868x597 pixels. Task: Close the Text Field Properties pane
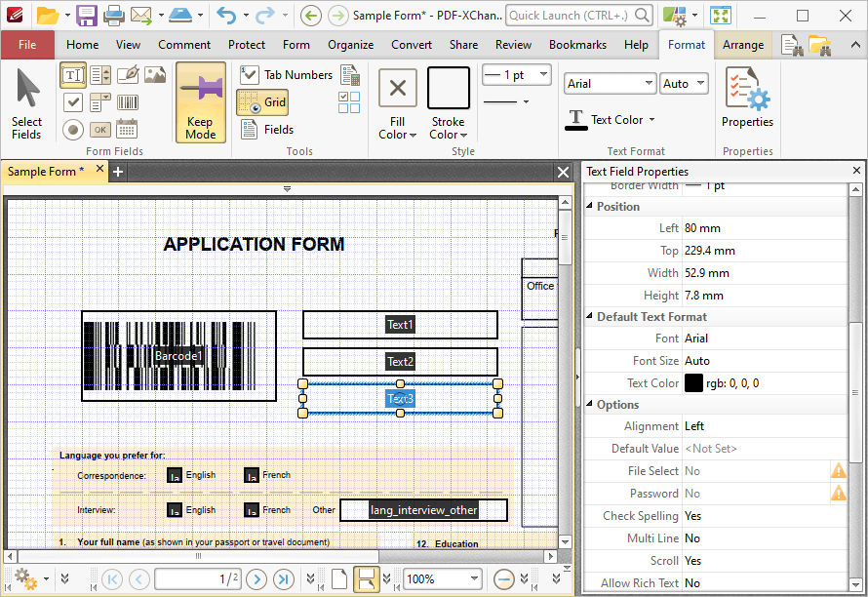coord(856,171)
